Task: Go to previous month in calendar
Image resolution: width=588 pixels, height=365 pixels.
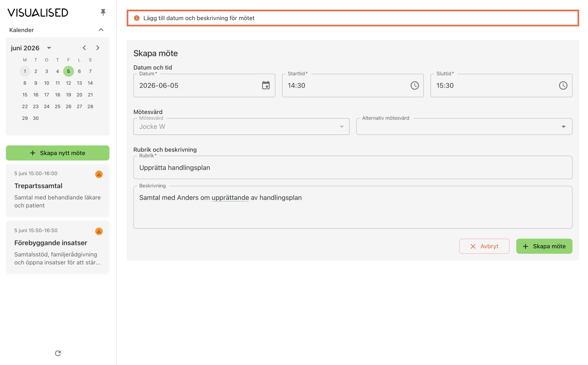Action: pos(84,48)
